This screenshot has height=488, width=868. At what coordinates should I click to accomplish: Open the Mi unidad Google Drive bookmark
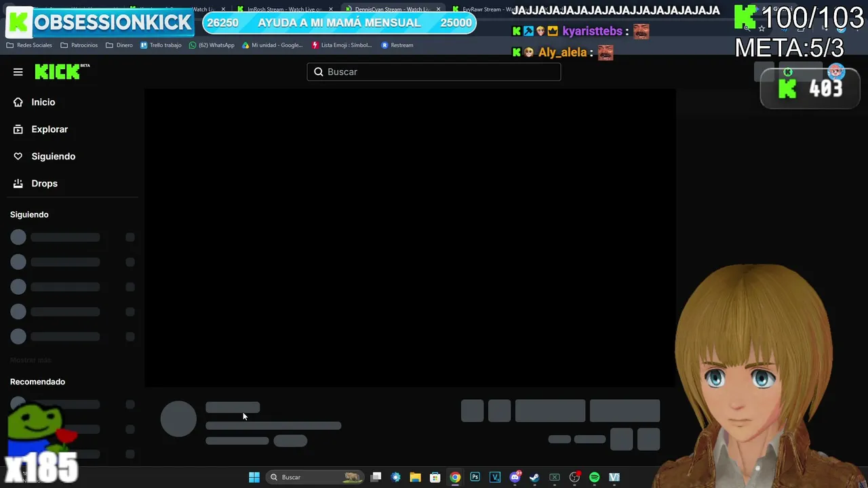pos(273,45)
